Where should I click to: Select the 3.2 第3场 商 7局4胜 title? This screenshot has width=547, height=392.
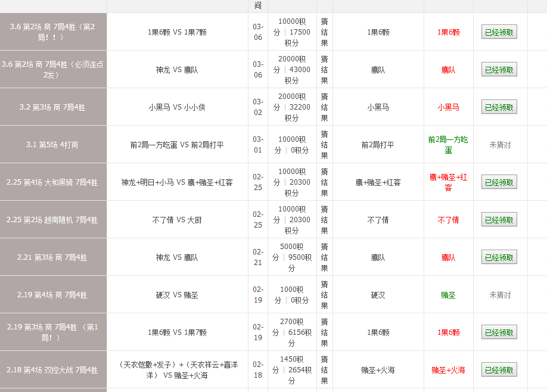coord(52,107)
